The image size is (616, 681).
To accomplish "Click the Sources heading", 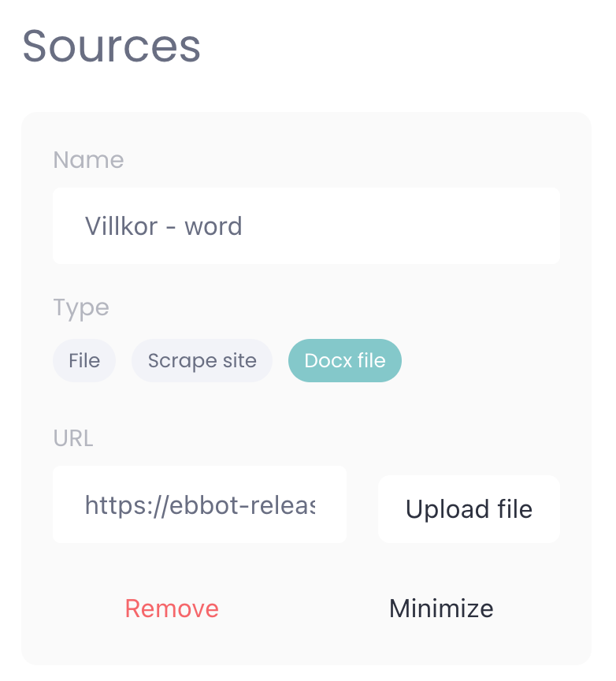I will pos(111,47).
